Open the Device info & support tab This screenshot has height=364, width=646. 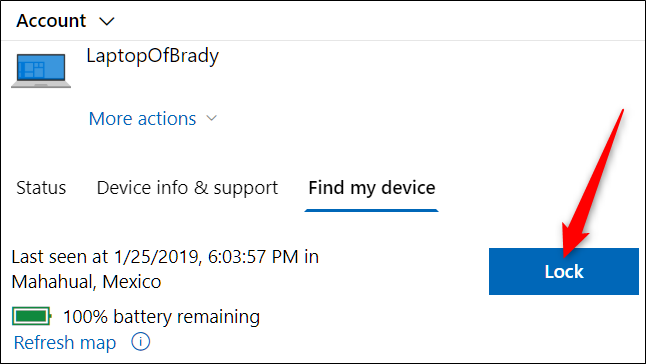[187, 188]
